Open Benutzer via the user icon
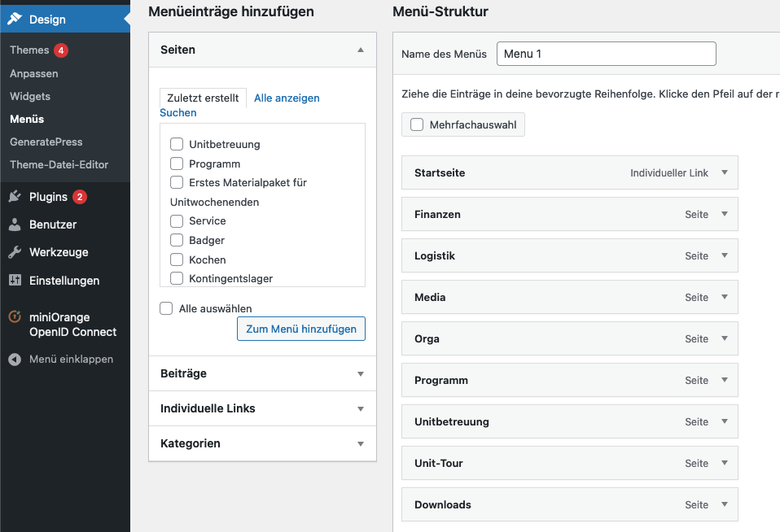The width and height of the screenshot is (780, 532). click(x=15, y=225)
